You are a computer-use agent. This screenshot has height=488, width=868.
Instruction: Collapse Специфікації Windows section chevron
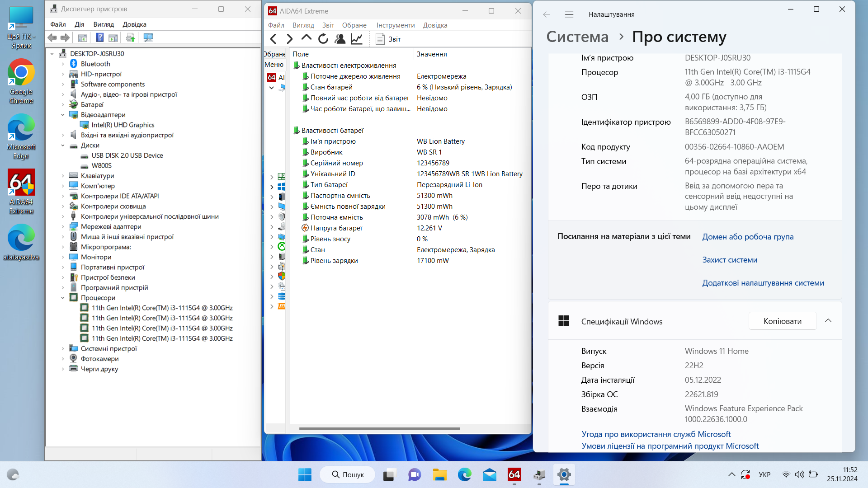tap(828, 321)
